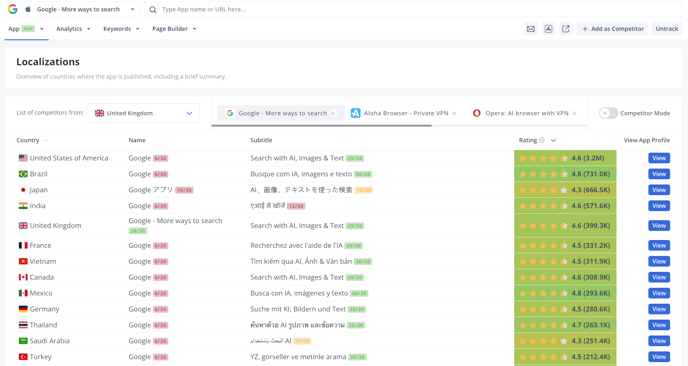Click France subtitle Recherchez avec l'aide de l'IA
The height and width of the screenshot is (366, 688).
click(296, 246)
